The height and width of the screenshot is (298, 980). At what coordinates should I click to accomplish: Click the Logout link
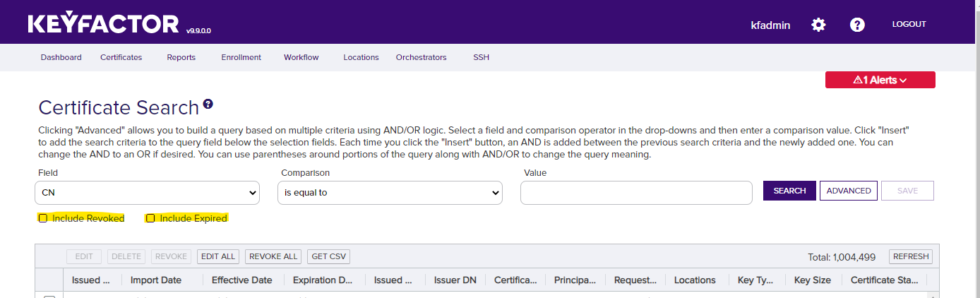point(909,24)
